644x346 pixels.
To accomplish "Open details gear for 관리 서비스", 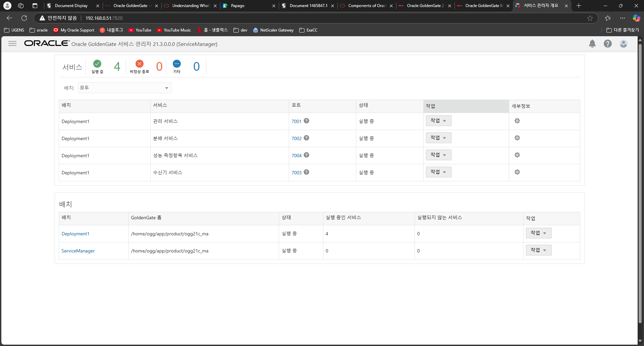I will tap(517, 121).
